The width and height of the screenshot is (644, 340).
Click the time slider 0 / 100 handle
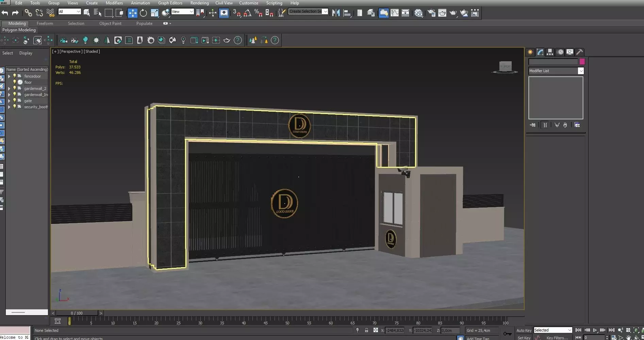point(77,313)
